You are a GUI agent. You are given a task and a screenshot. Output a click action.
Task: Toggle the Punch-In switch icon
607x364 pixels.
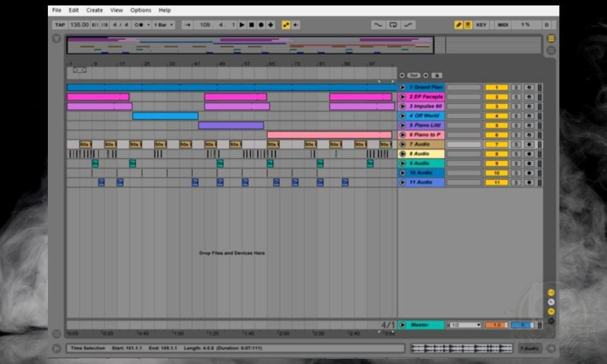coord(378,25)
